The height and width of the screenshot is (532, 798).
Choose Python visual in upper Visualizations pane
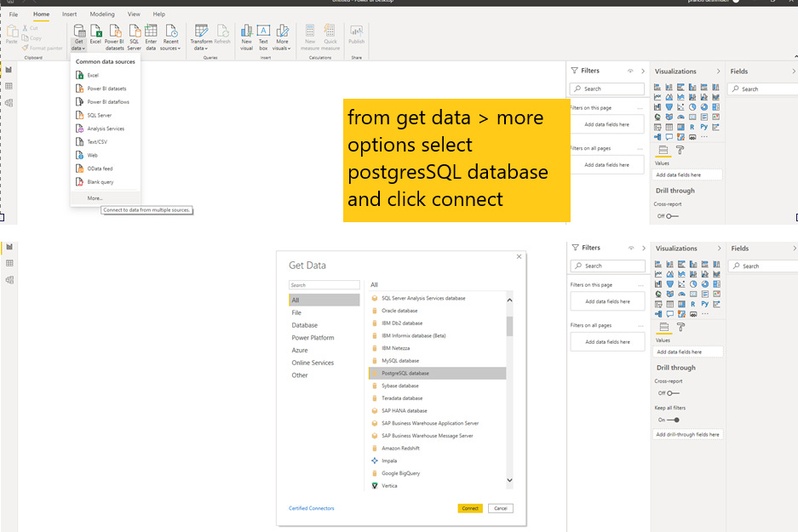703,127
